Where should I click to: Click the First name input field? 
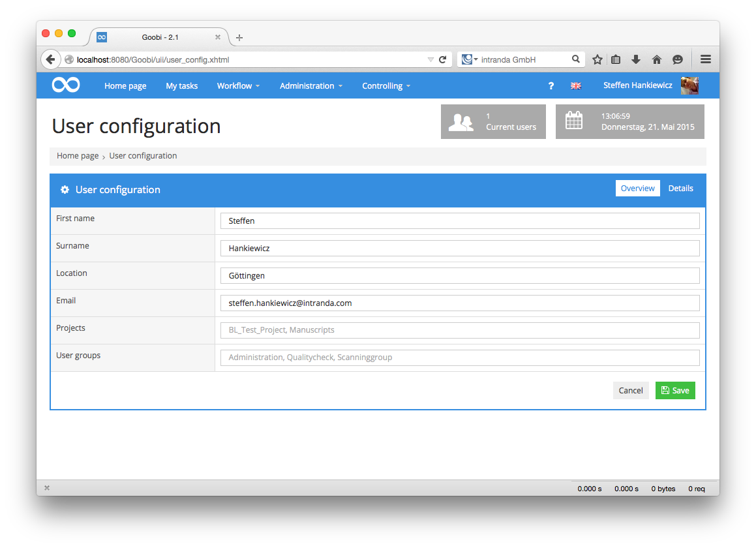(x=460, y=221)
